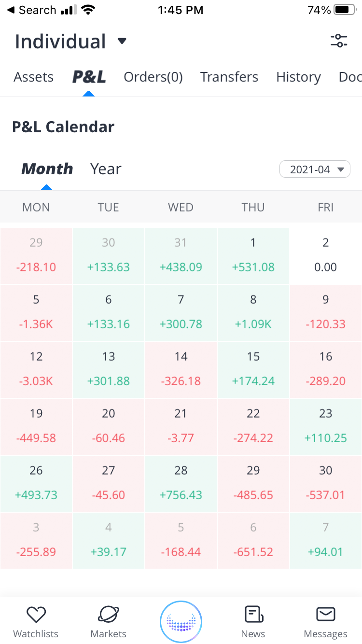Select the Month view
The image size is (362, 644).
click(47, 169)
